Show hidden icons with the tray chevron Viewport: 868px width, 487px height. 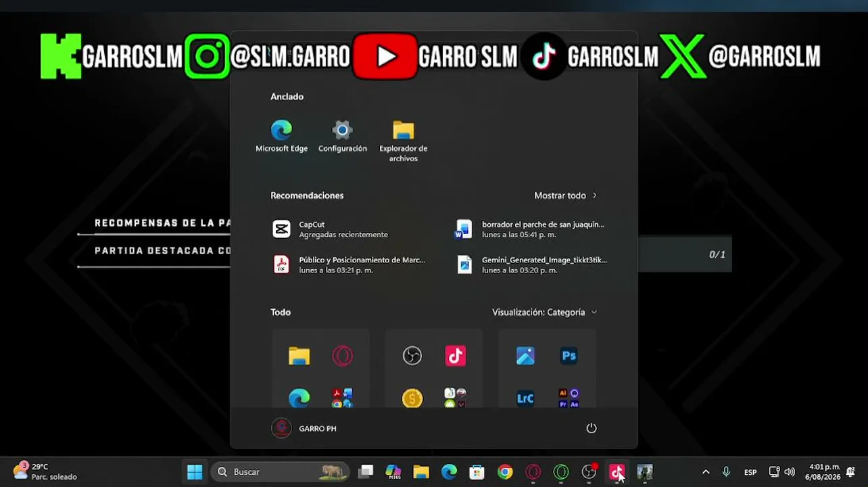(x=706, y=471)
